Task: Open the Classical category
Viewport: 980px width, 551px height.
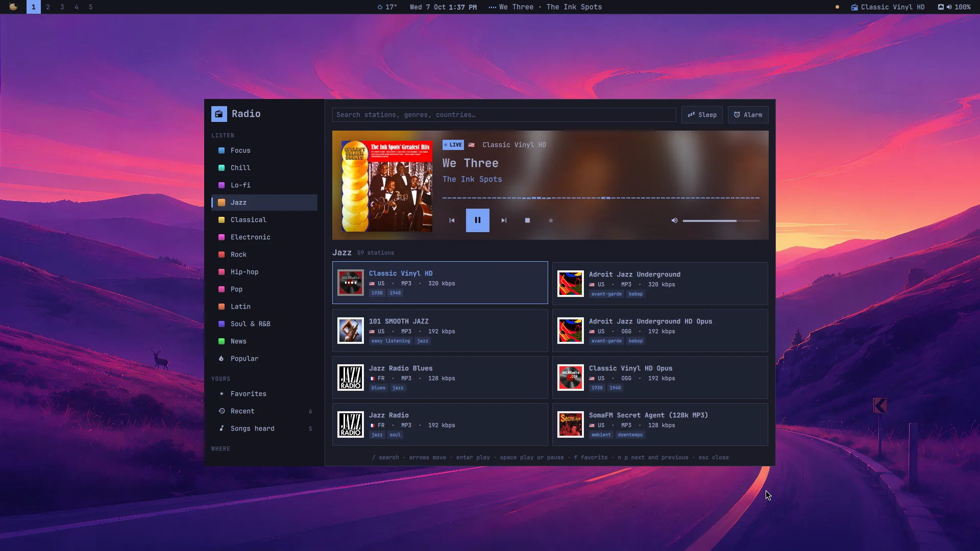Action: (x=264, y=220)
